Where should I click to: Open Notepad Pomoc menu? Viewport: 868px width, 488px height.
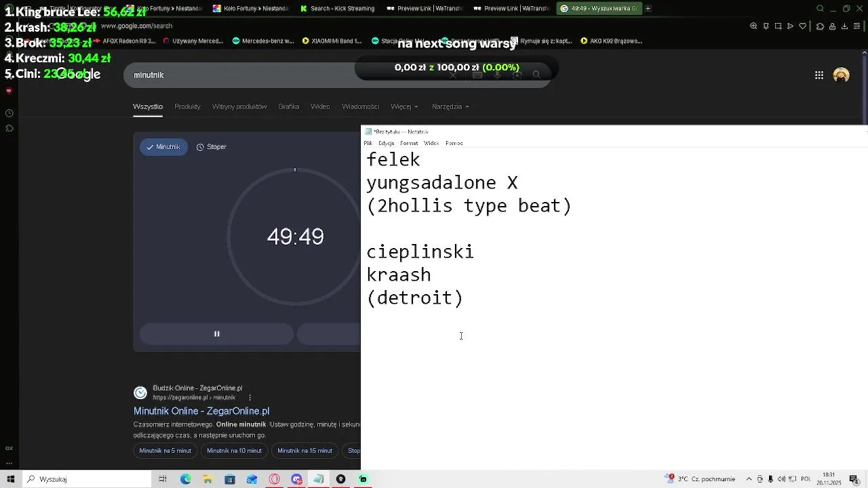point(454,143)
